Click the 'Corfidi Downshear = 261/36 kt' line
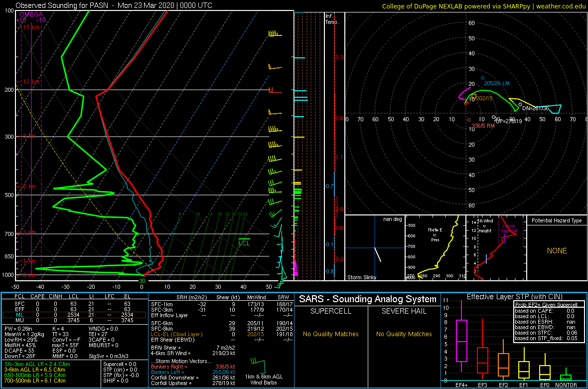This screenshot has height=389, width=588. (193, 378)
